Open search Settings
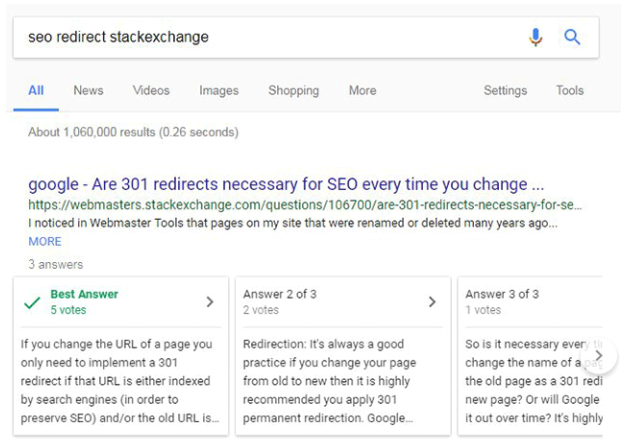 [505, 90]
